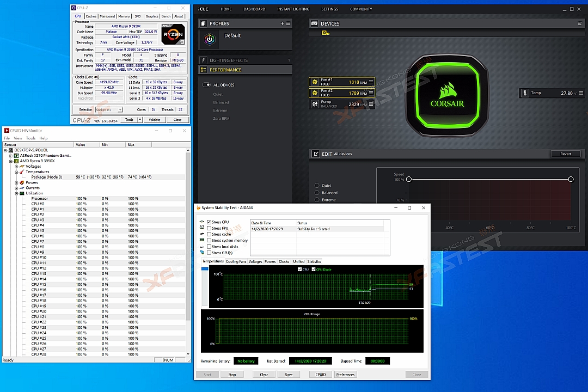
Task: Click the Stop button in AIDA64
Action: tap(232, 375)
